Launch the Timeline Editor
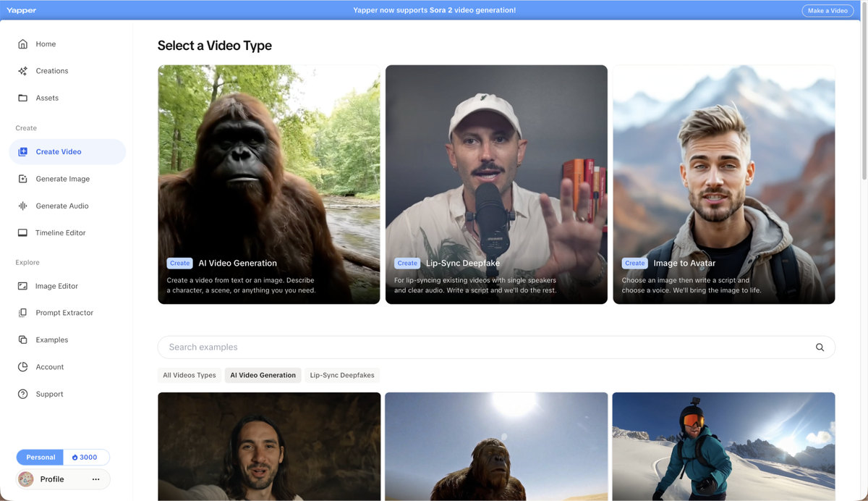 point(25,232)
